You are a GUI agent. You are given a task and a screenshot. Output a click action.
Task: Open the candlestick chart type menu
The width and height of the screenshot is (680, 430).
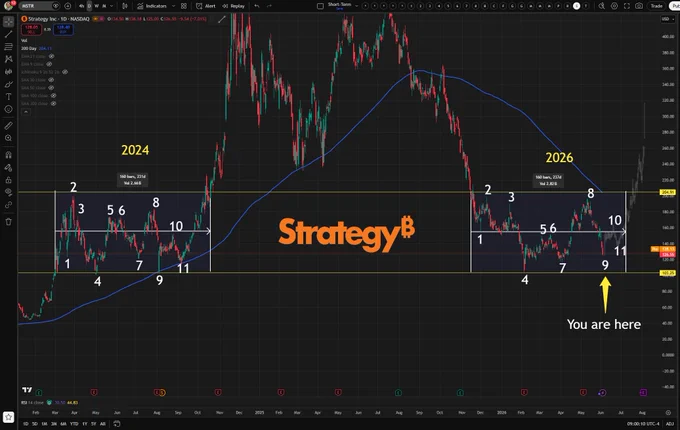pyautogui.click(x=125, y=6)
